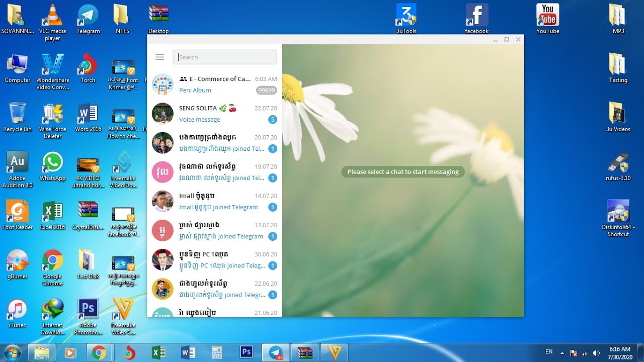Select the 3u Videos folder

pyautogui.click(x=618, y=117)
